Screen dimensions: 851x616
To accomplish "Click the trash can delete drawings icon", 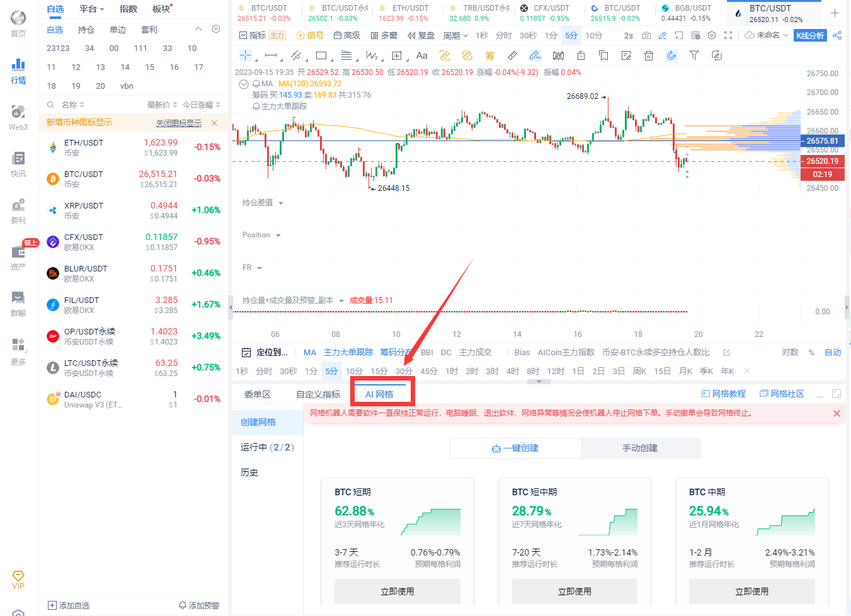I will 649,55.
